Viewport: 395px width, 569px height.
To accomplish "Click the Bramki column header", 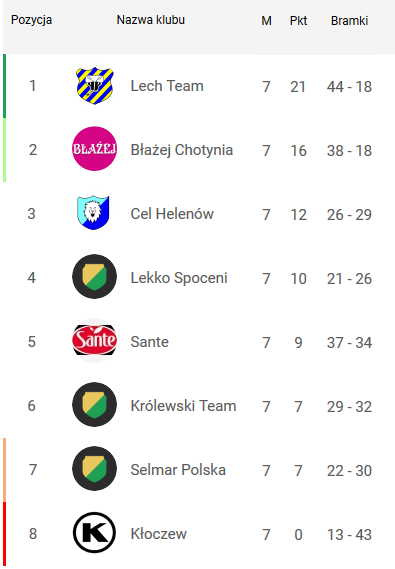I will pos(350,21).
